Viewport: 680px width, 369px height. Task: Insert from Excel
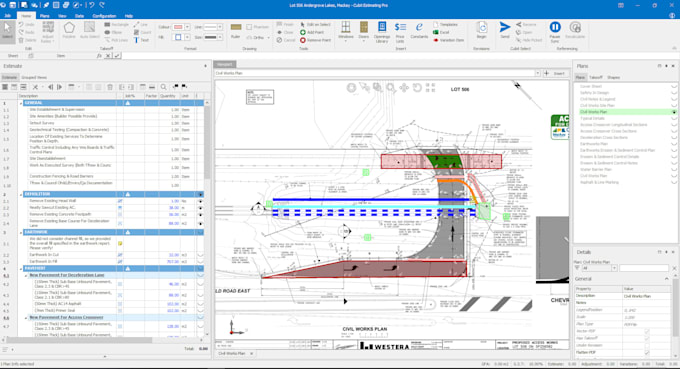pyautogui.click(x=441, y=33)
